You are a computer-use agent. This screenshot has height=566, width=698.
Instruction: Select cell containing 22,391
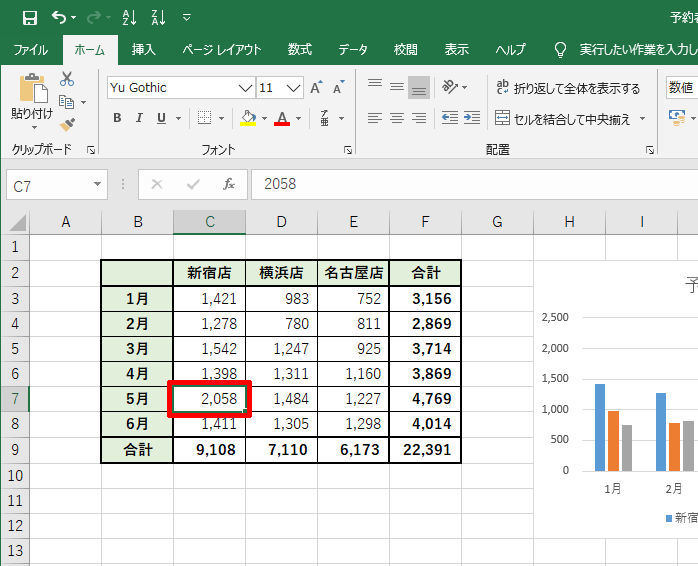425,450
